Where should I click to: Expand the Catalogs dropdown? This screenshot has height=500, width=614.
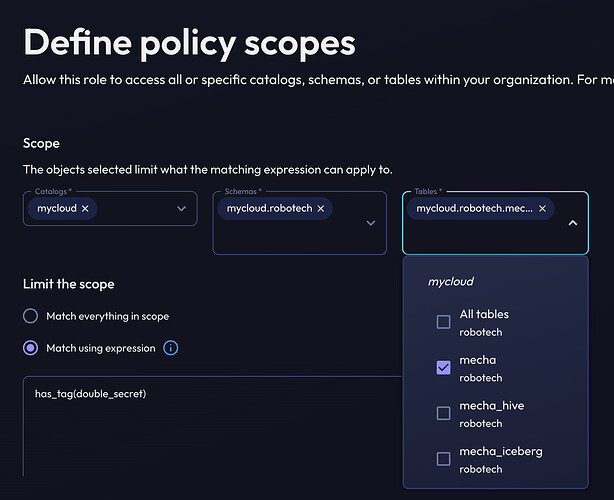[x=181, y=209]
